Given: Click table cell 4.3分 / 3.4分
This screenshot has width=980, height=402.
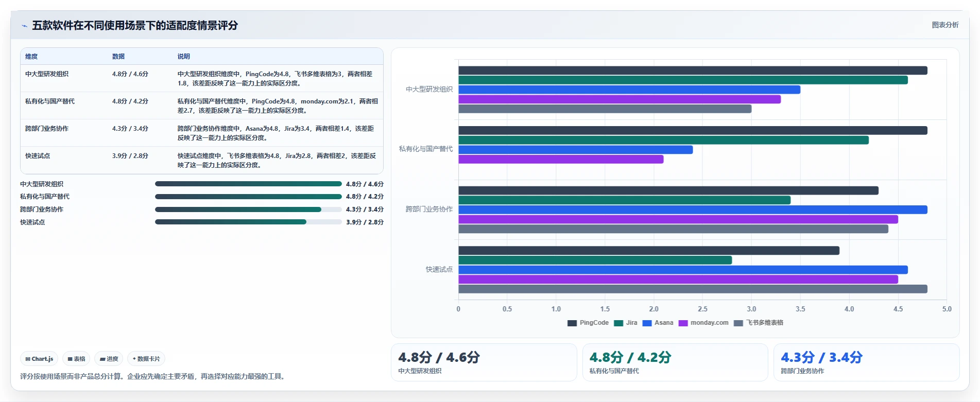Looking at the screenshot, I should pyautogui.click(x=130, y=129).
